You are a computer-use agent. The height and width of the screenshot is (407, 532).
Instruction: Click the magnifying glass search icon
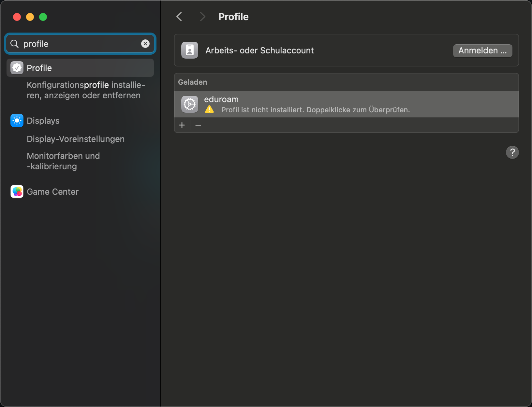pos(14,44)
